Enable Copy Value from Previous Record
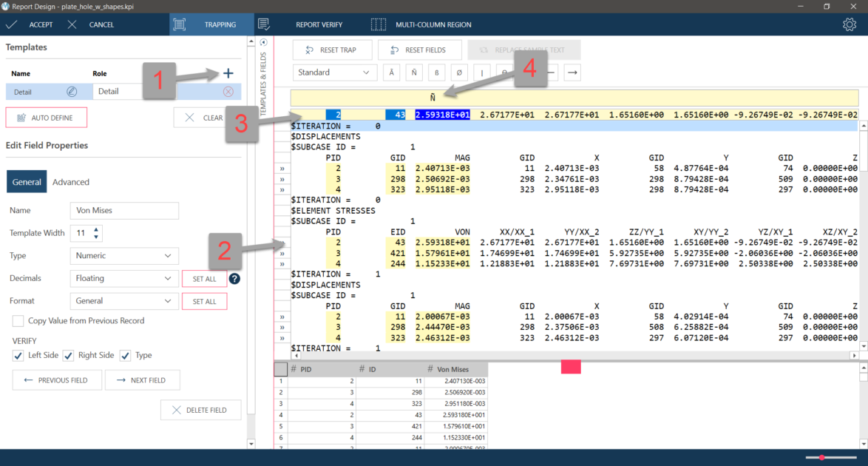The width and height of the screenshot is (868, 466). (x=18, y=321)
